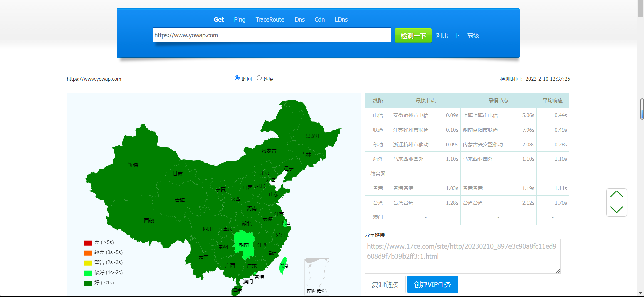Click the 联通 row label

[x=378, y=130]
